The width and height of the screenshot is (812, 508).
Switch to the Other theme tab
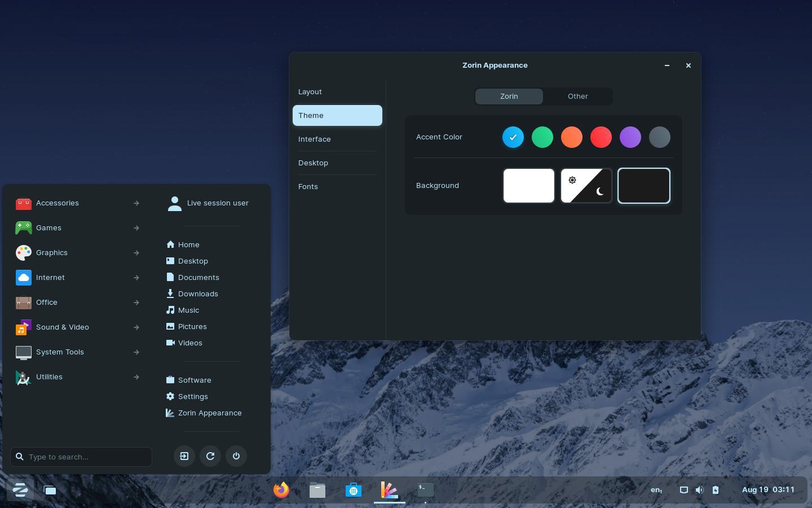[x=578, y=96]
